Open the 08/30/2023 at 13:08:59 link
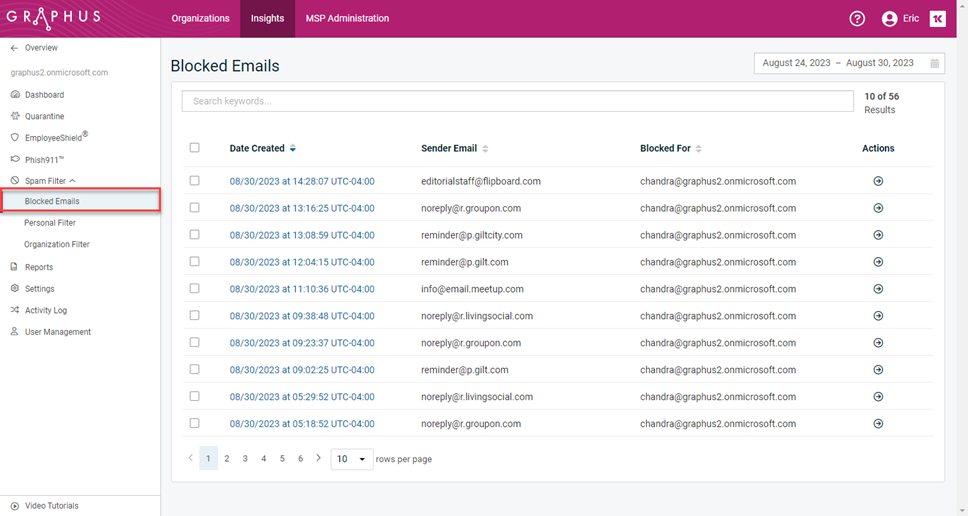The width and height of the screenshot is (968, 516). pyautogui.click(x=302, y=235)
